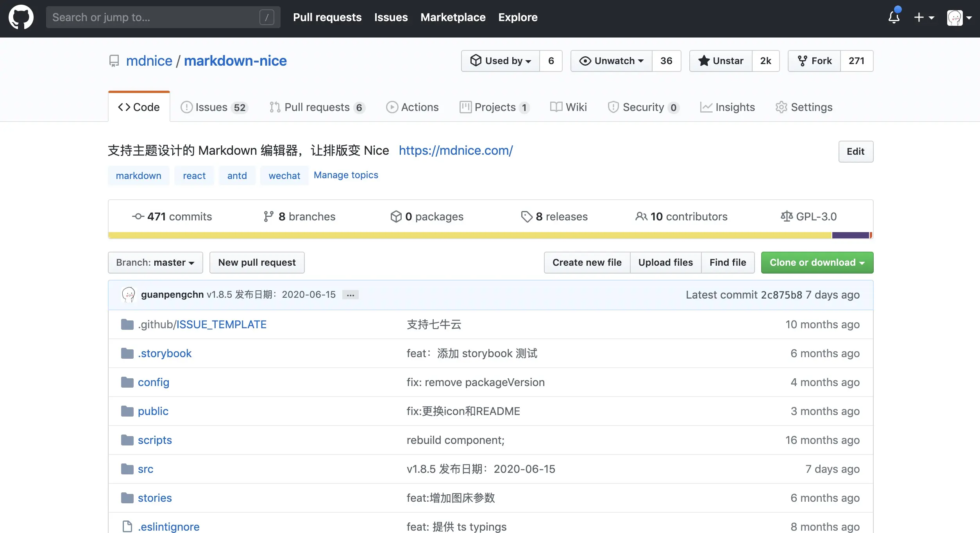Click the .storybook folder icon
980x533 pixels.
click(127, 353)
